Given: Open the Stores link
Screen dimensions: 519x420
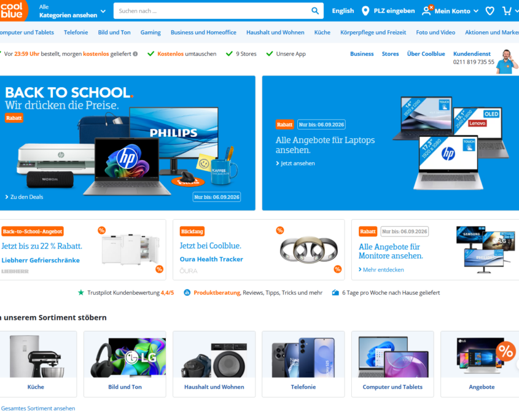Looking at the screenshot, I should point(390,54).
